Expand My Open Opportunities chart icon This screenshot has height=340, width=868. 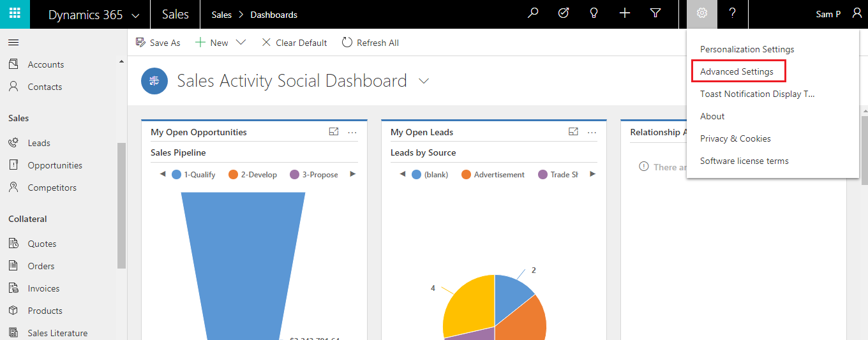tap(333, 131)
